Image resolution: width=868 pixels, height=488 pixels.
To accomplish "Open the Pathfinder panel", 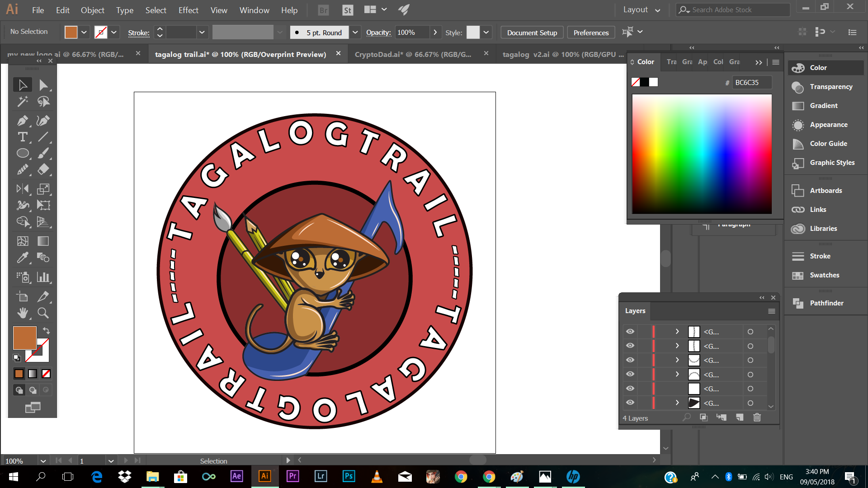I will [x=826, y=303].
